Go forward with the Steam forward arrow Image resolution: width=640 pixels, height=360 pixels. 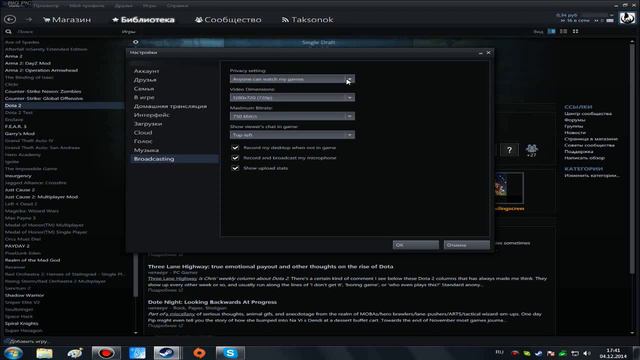tap(29, 19)
